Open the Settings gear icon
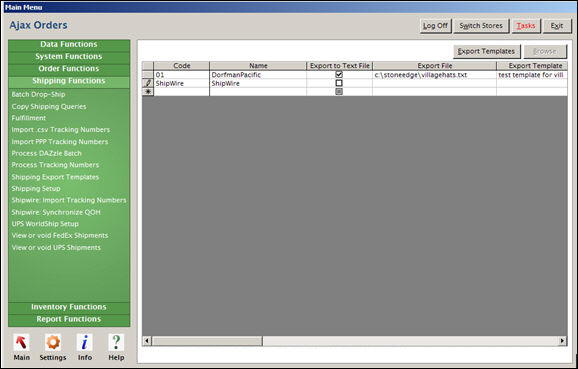Image resolution: width=578 pixels, height=369 pixels. coord(53,343)
